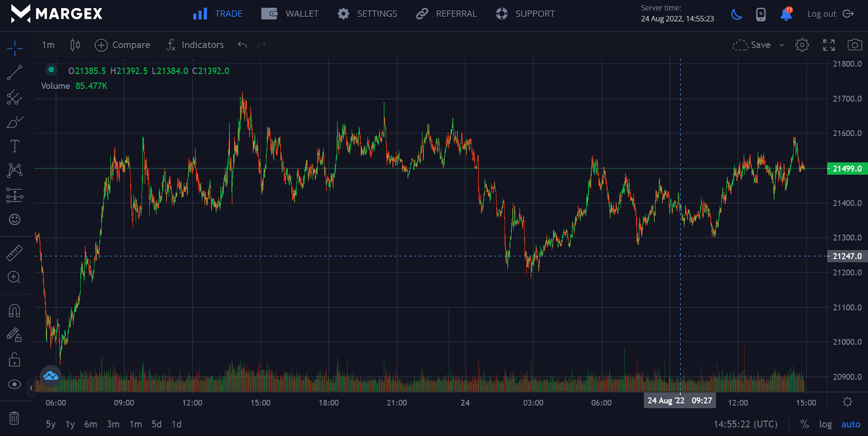Open the Indicators list
The image size is (868, 436).
[195, 45]
